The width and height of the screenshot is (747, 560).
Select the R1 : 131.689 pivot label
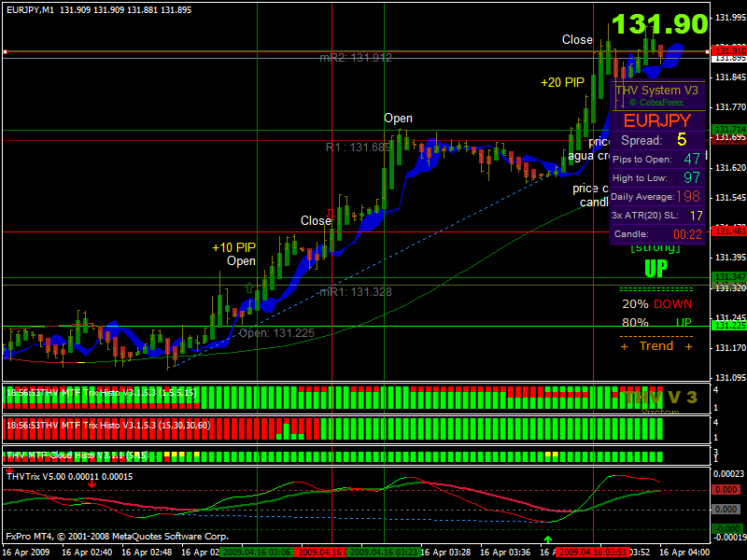359,147
